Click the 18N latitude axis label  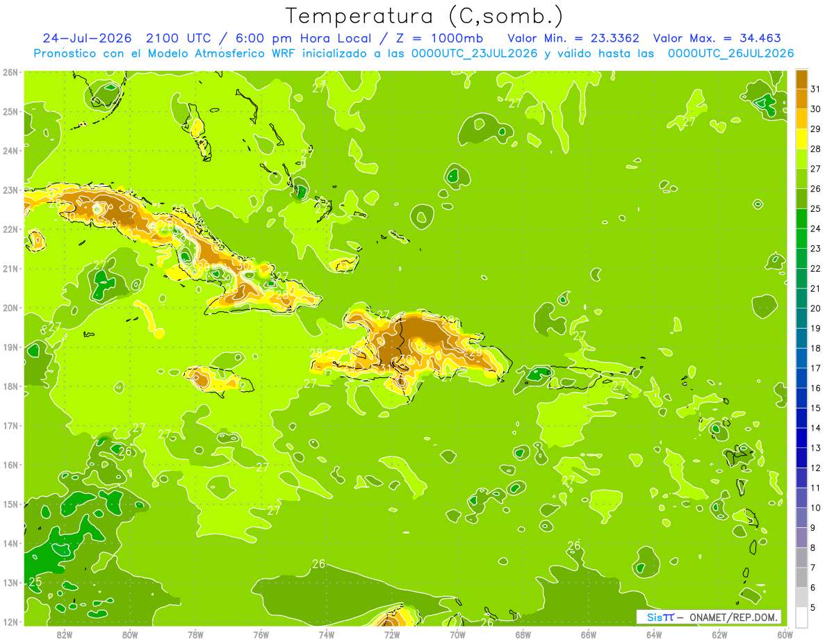[x=10, y=386]
